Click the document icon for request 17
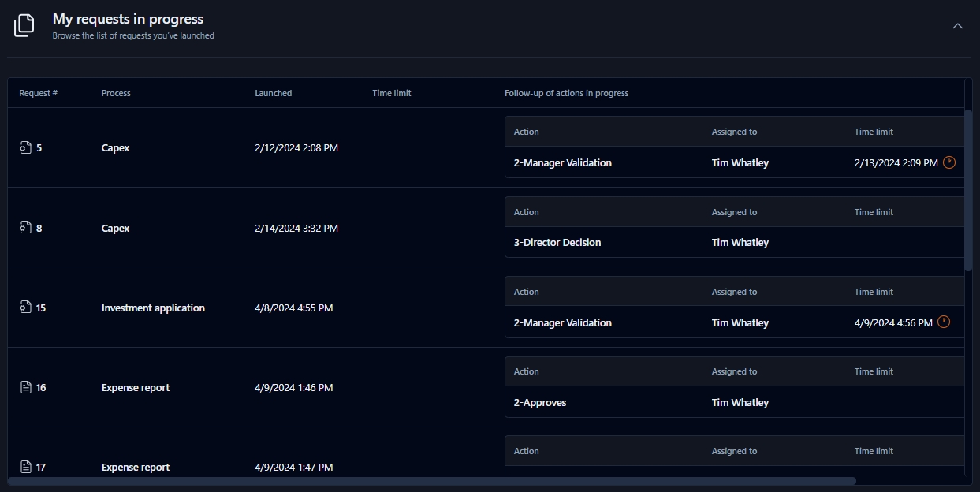Viewport: 980px width, 492px height. [25, 467]
